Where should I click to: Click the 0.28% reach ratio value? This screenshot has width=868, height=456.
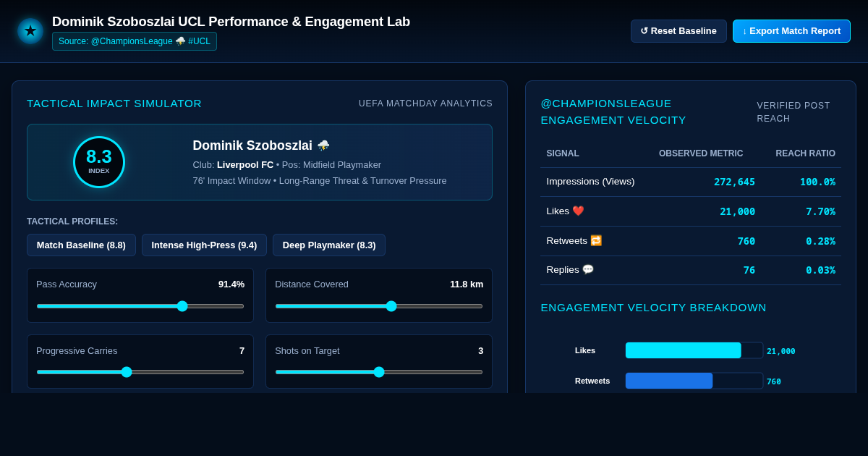820,241
